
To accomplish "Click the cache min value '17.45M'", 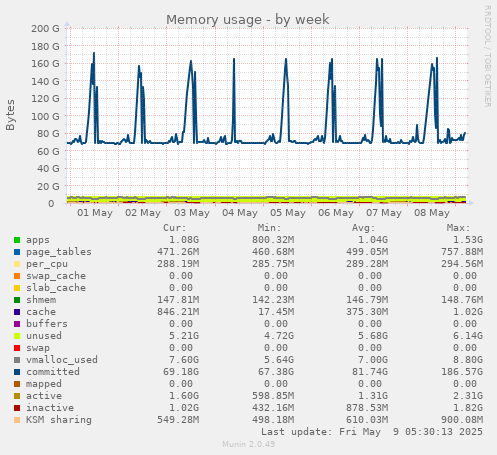I will point(276,312).
